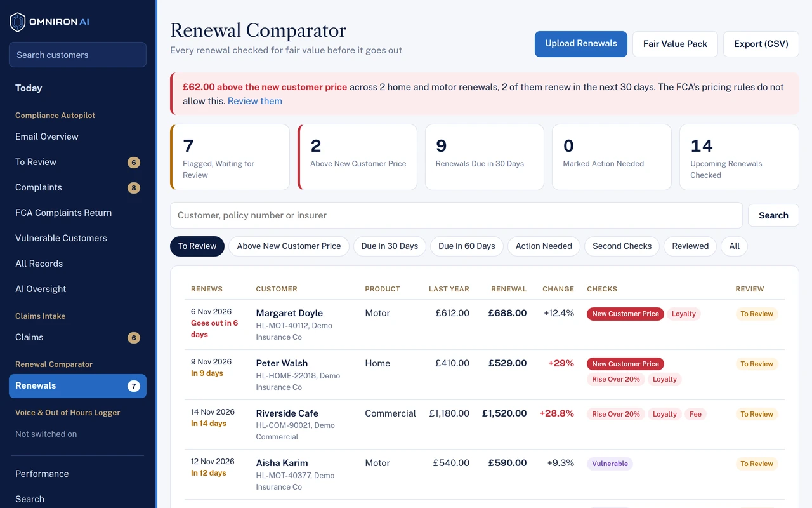812x508 pixels.
Task: Select Renewals in the sidebar
Action: [77, 385]
